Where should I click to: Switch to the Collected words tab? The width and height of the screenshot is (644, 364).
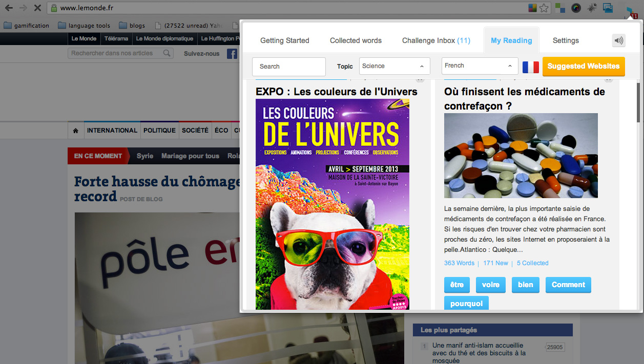pyautogui.click(x=356, y=40)
